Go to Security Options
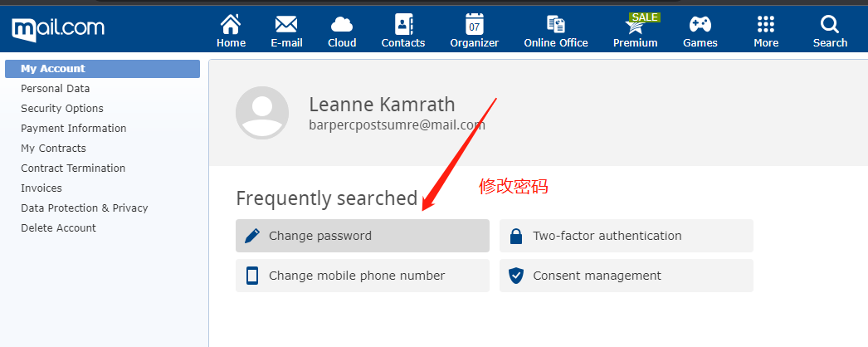 [x=62, y=109]
